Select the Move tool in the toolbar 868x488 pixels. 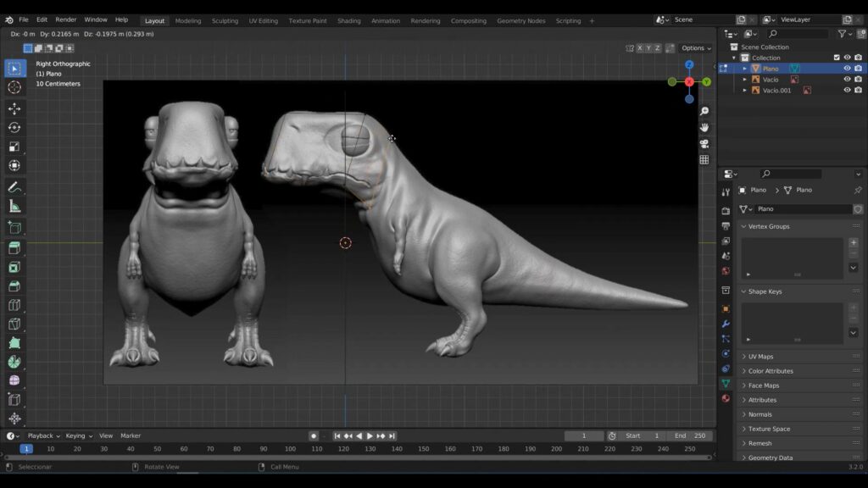(x=14, y=108)
